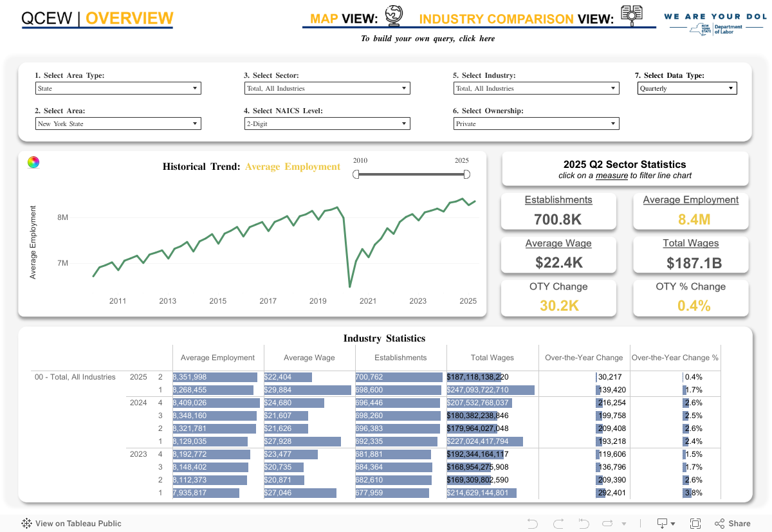Screen dimensions: 772x532
Task: Open the Industry Comparison View icon
Action: [633, 15]
